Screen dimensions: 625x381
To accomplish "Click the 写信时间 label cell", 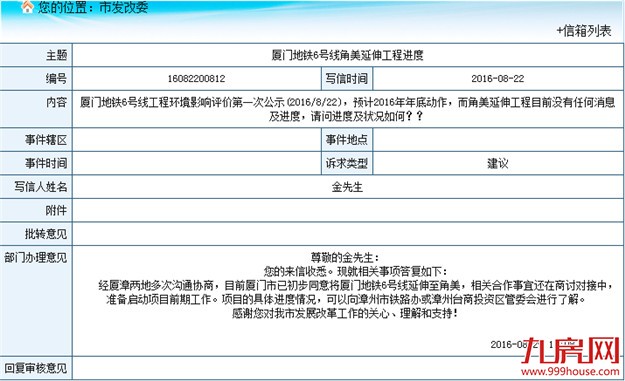I will (x=347, y=79).
